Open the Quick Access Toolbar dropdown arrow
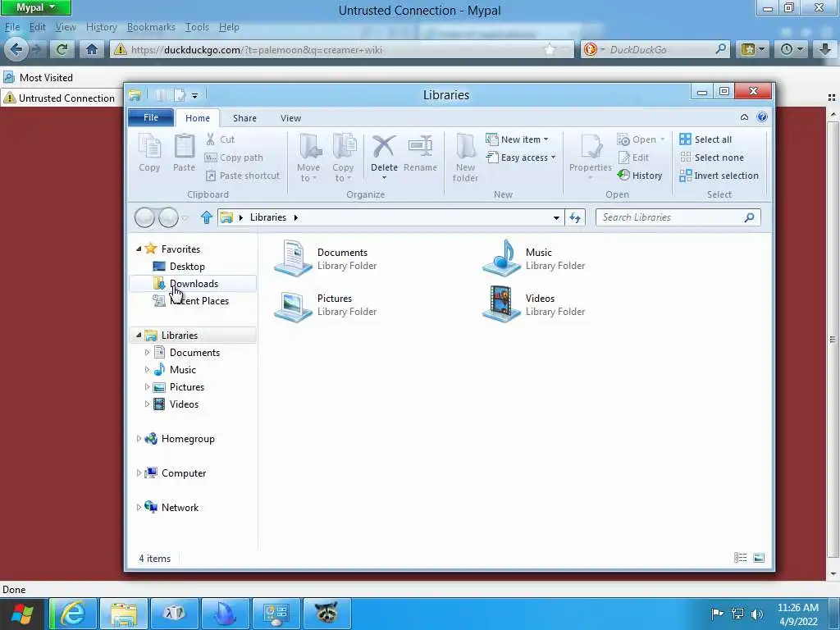840x630 pixels. coord(195,96)
